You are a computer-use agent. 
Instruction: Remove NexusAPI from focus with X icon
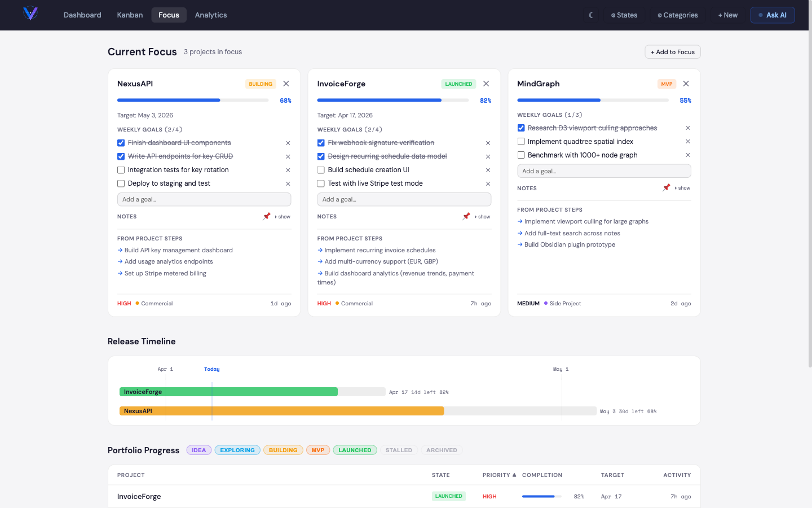click(286, 84)
